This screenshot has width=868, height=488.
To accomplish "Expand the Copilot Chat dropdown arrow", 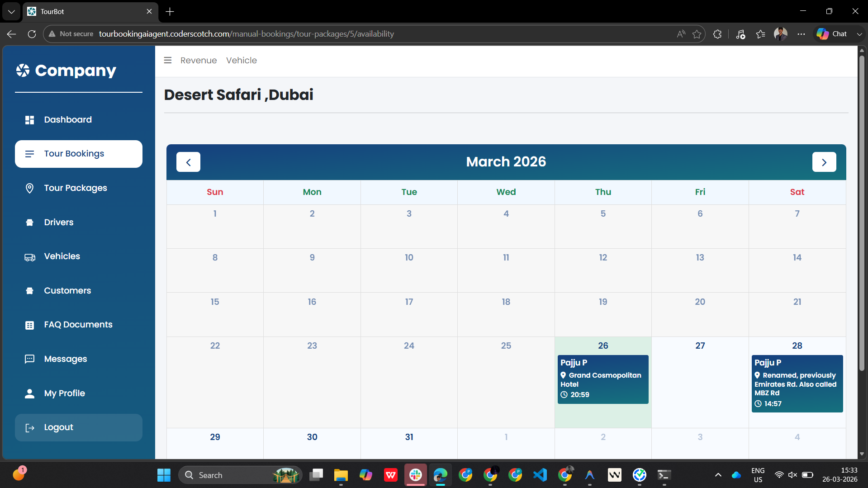I will coord(859,34).
